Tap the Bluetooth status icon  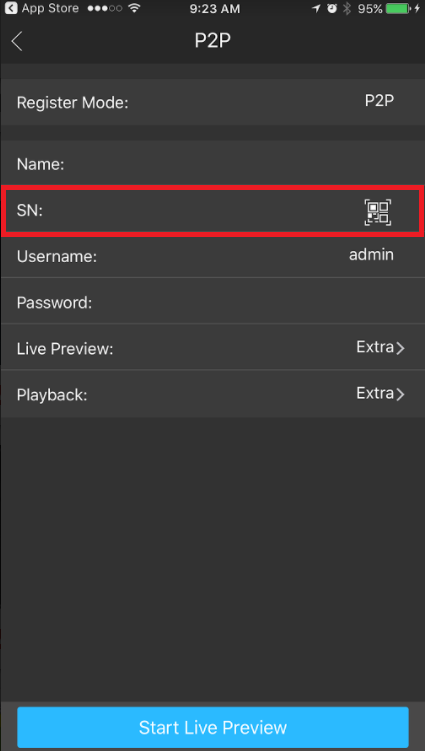click(x=347, y=9)
